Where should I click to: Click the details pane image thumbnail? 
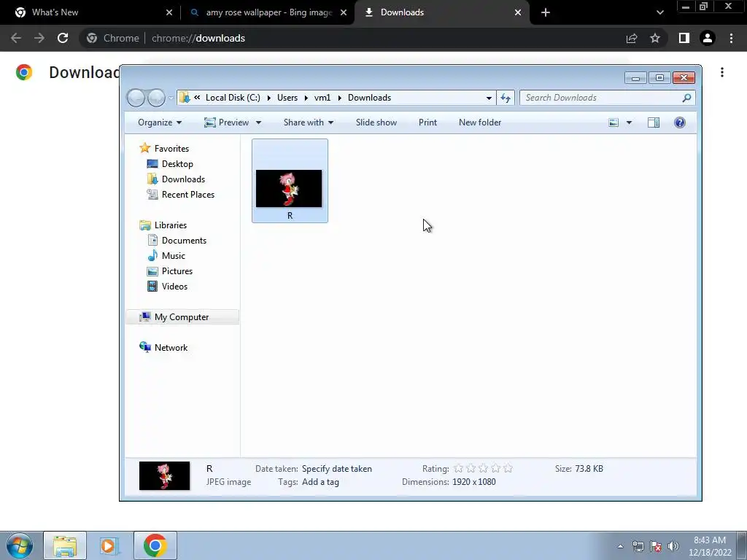tap(164, 475)
